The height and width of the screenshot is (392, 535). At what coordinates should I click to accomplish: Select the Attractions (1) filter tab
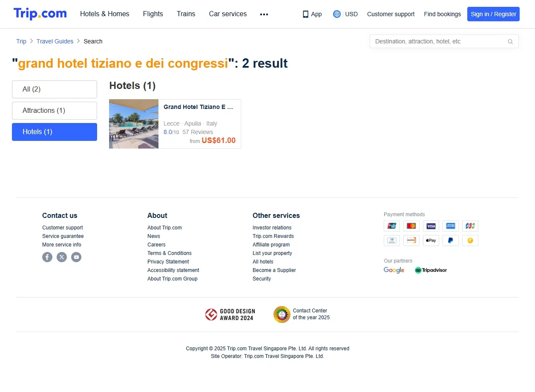(55, 111)
